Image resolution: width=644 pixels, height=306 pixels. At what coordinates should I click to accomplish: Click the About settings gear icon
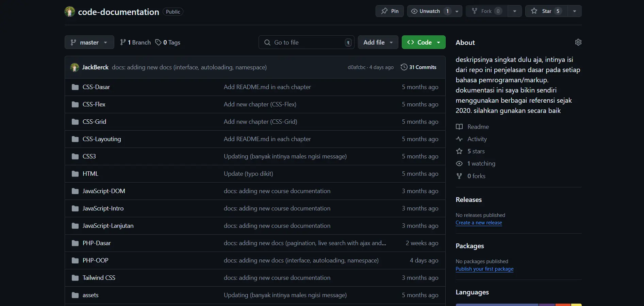click(x=578, y=42)
